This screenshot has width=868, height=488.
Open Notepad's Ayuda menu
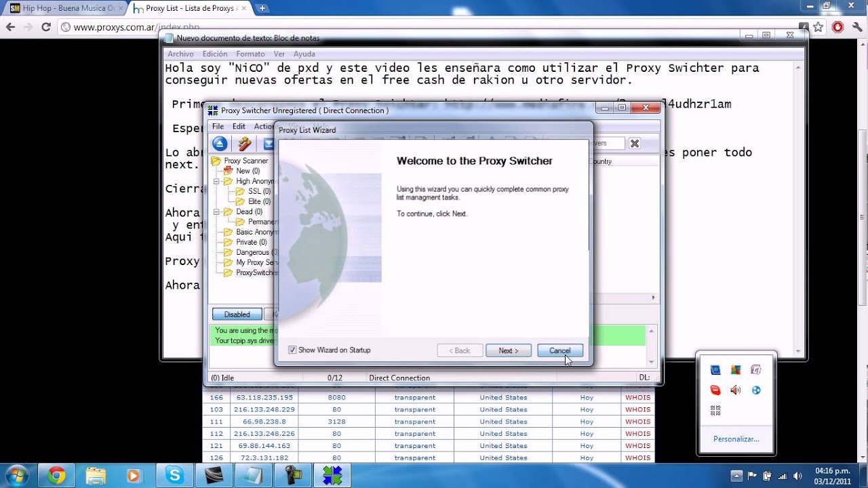coord(304,54)
